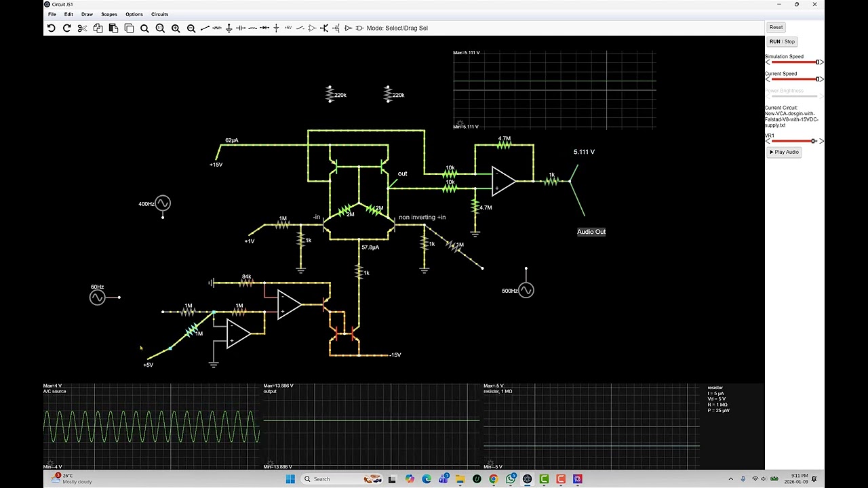This screenshot has width=868, height=488.
Task: Select the 400Hz AC source component
Action: 162,203
